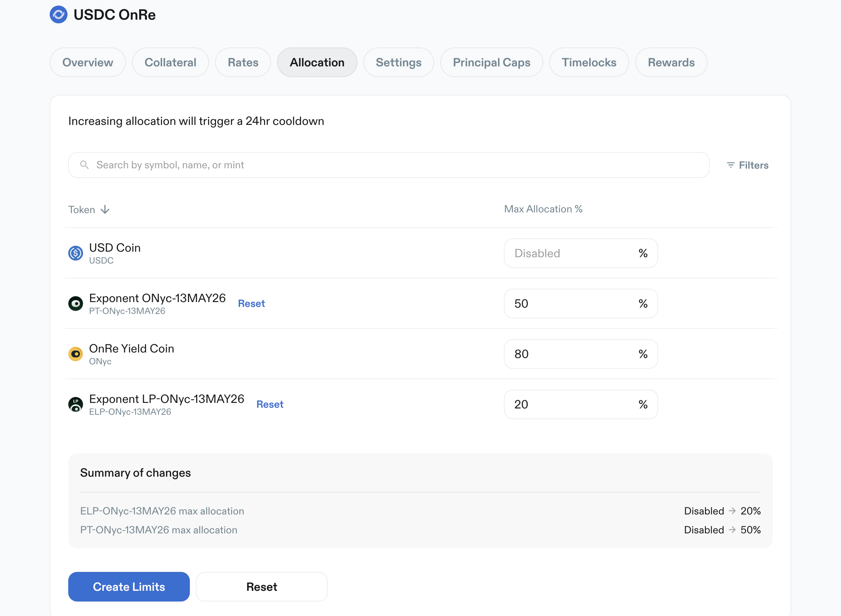Select the Rewards tab
Viewport: 841px width, 616px height.
670,62
